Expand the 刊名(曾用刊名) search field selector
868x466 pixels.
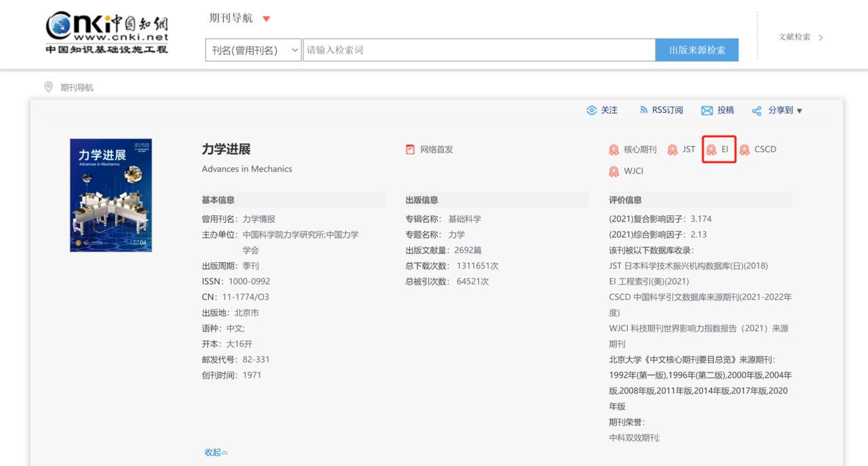click(254, 50)
